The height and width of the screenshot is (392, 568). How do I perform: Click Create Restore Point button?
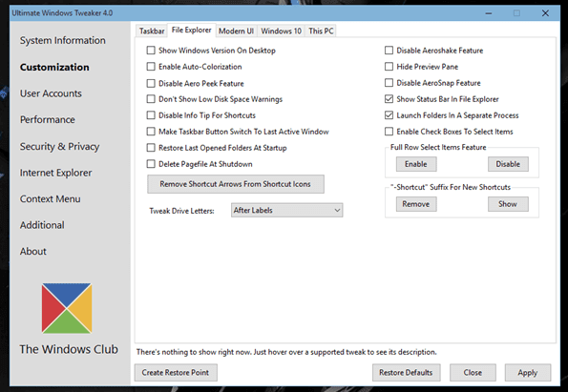click(x=176, y=373)
